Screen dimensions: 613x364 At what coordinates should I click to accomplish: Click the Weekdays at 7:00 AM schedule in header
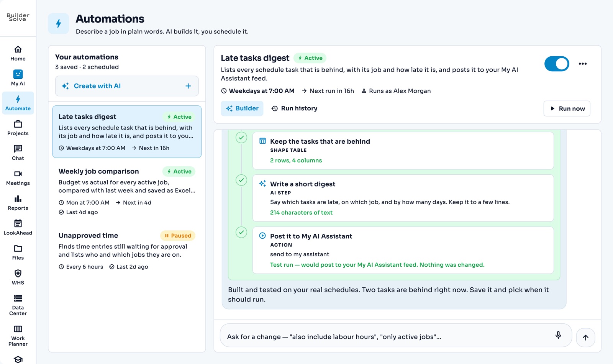(258, 91)
